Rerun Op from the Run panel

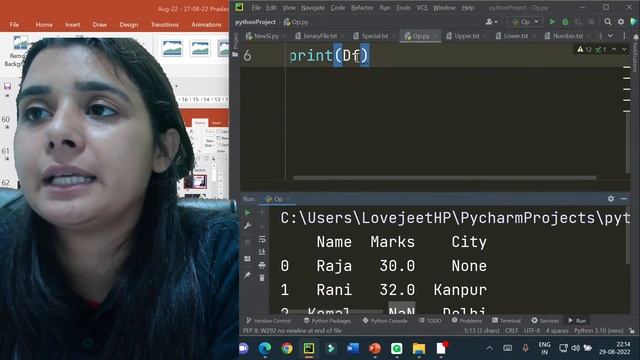pos(247,213)
